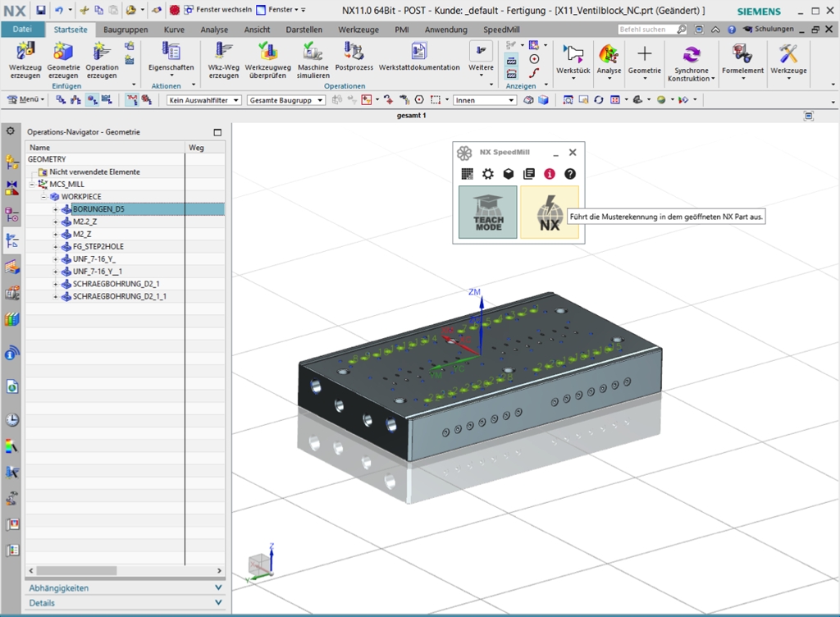Click Weg column header
Image resolution: width=840 pixels, height=617 pixels.
tap(205, 148)
